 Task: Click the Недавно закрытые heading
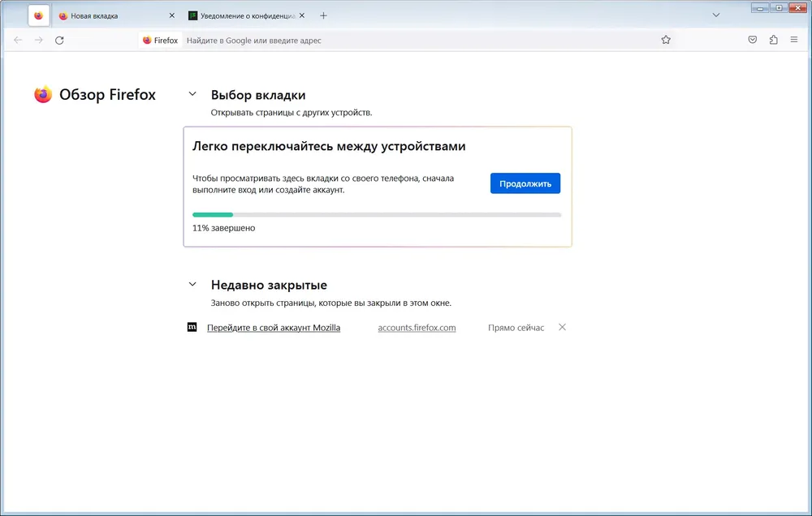click(x=269, y=285)
